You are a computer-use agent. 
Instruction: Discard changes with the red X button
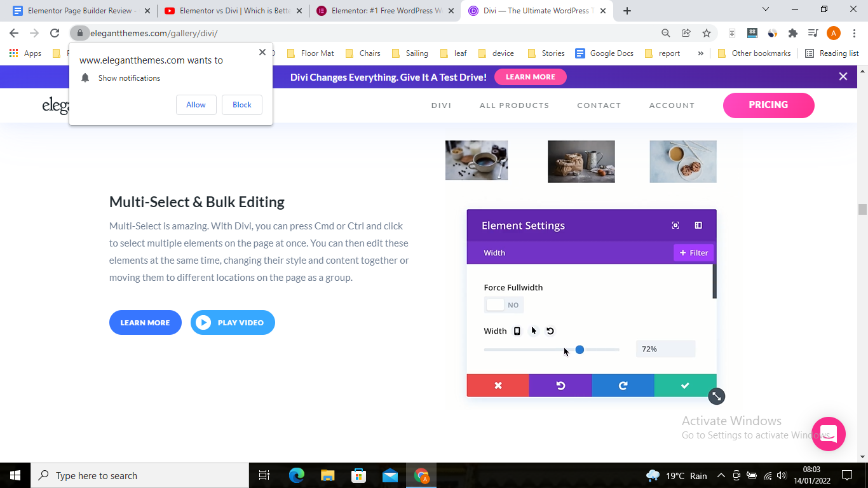[x=498, y=385]
